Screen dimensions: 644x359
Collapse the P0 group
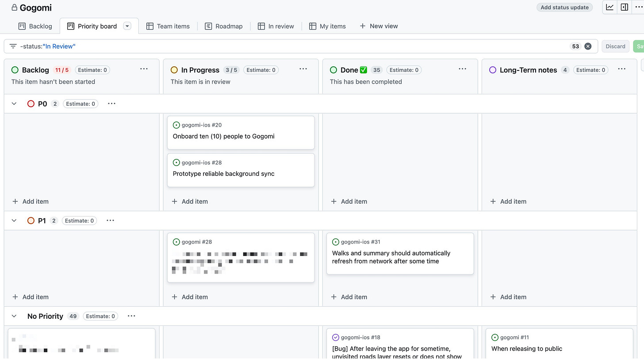[14, 104]
